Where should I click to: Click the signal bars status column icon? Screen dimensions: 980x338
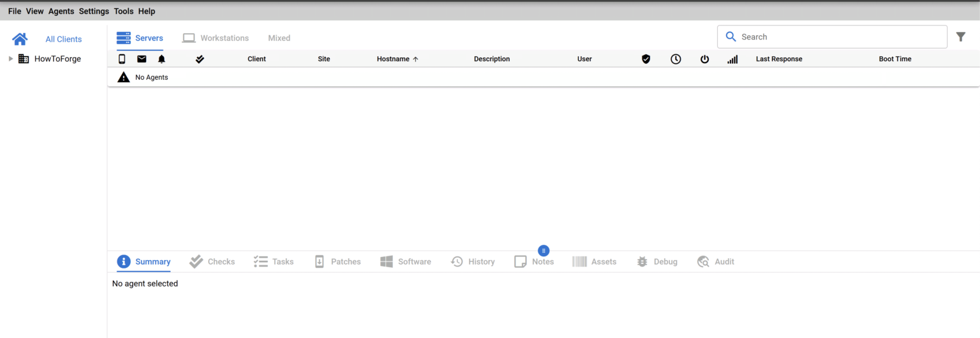pos(732,59)
